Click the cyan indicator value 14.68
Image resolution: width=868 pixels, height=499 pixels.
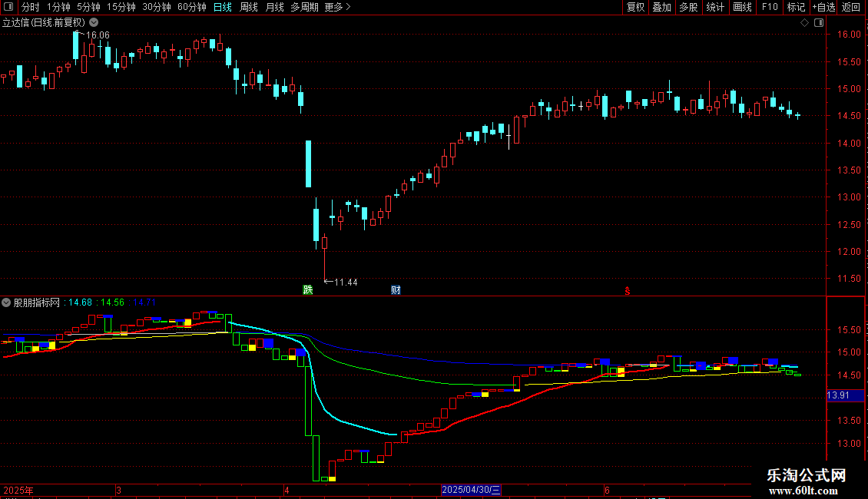(80, 302)
